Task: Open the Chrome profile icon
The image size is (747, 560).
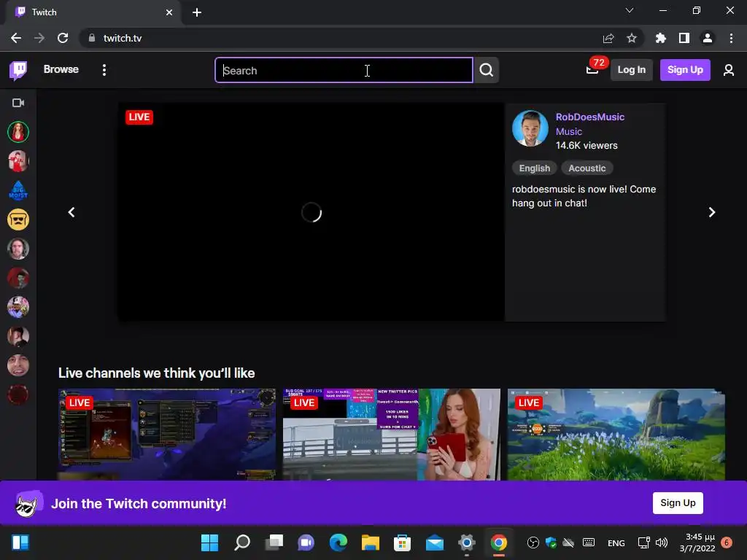Action: [x=708, y=38]
